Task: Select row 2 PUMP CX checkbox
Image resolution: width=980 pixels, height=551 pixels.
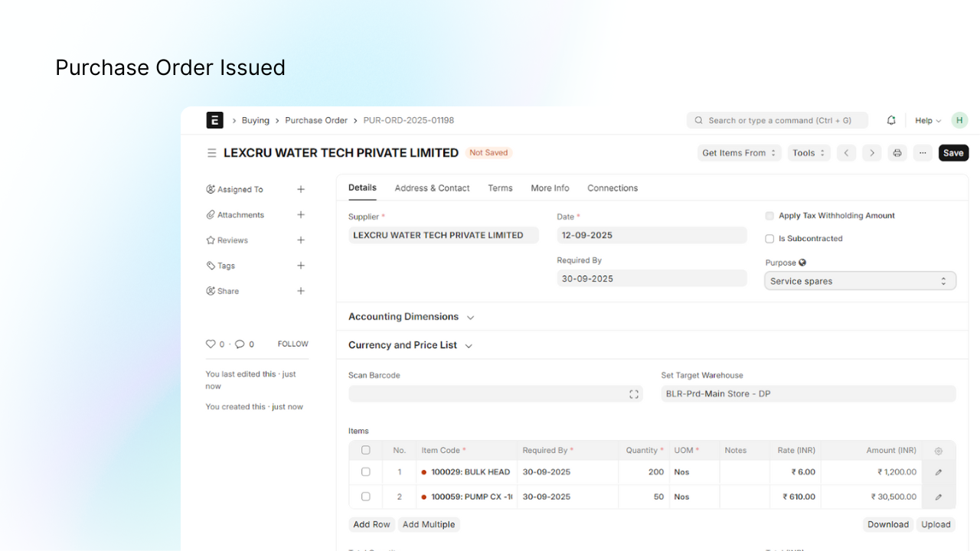Action: pyautogui.click(x=366, y=497)
